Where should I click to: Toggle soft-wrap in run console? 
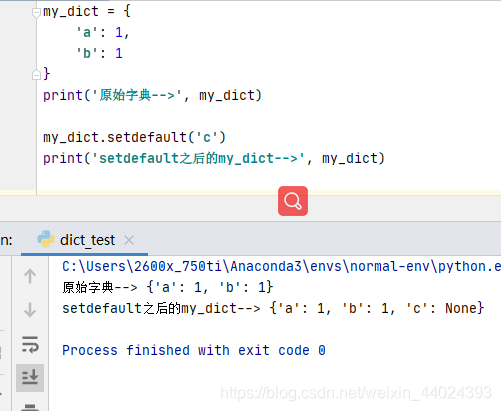pos(30,344)
